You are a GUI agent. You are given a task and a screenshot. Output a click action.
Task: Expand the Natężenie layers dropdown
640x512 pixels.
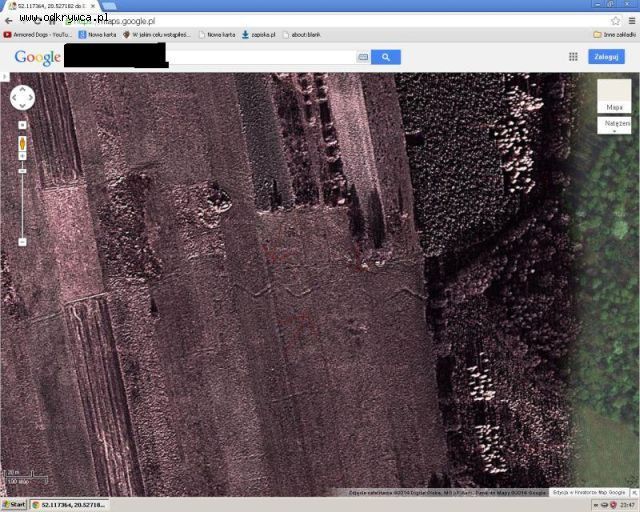[614, 125]
